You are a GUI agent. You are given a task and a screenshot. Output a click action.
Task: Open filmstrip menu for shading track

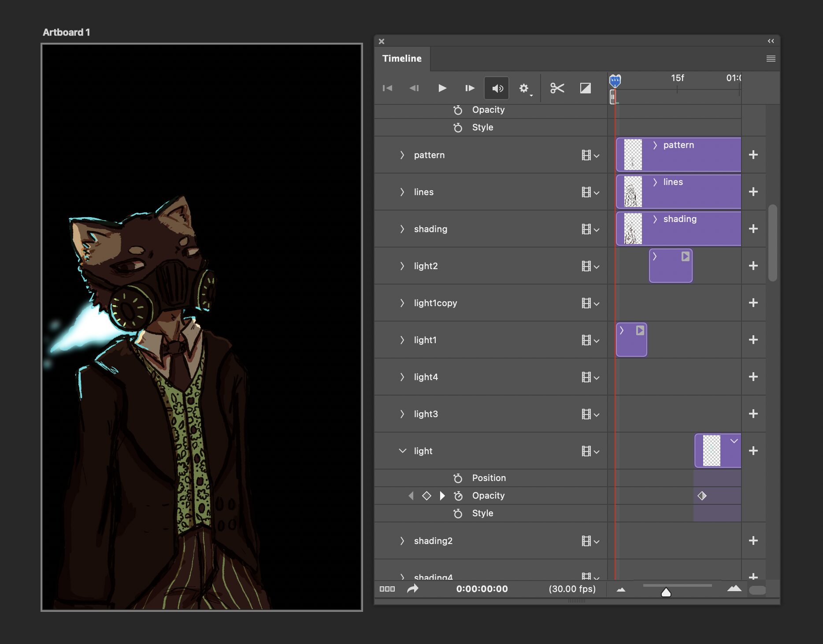pos(590,229)
